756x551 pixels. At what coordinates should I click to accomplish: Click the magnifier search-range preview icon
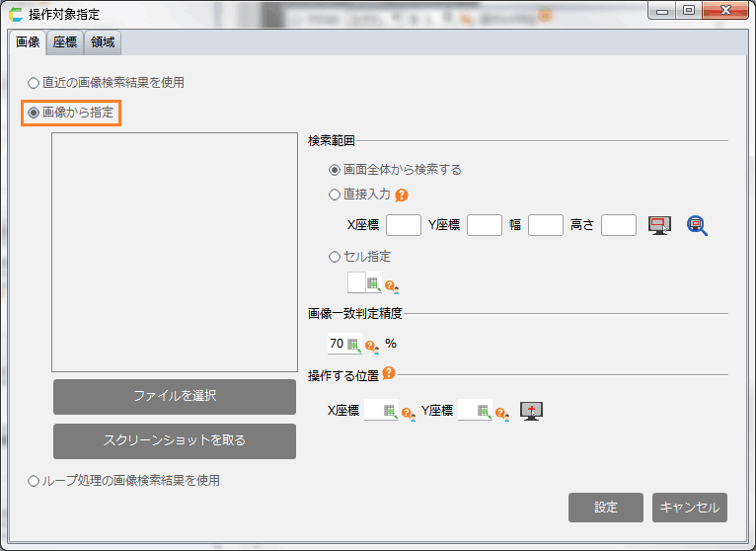coord(698,225)
